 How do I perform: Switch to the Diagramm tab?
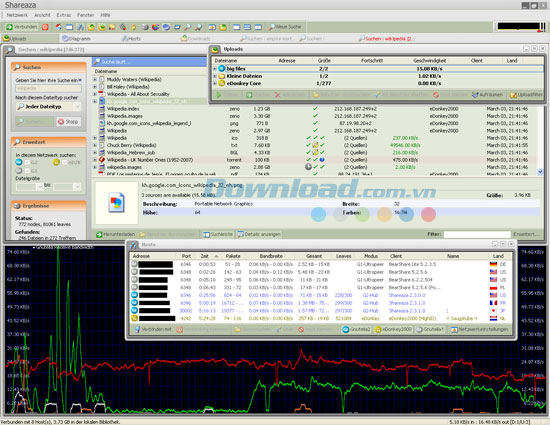point(76,39)
